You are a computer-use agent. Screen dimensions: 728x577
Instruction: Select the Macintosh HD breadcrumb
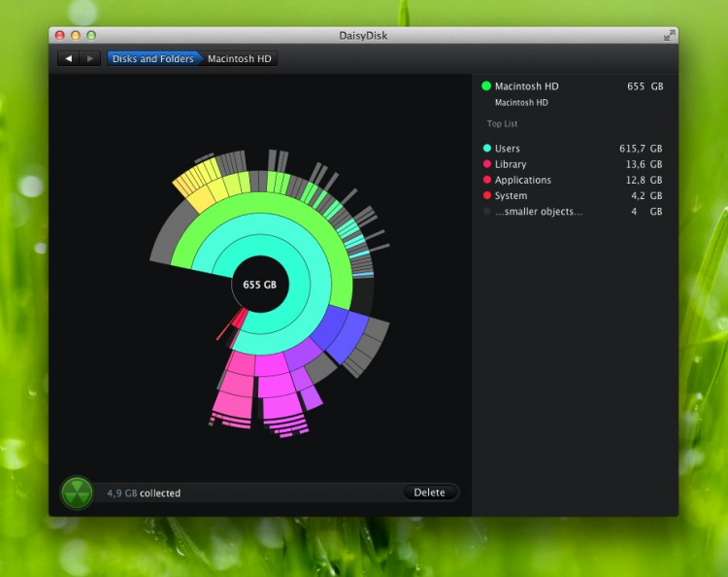[x=240, y=58]
